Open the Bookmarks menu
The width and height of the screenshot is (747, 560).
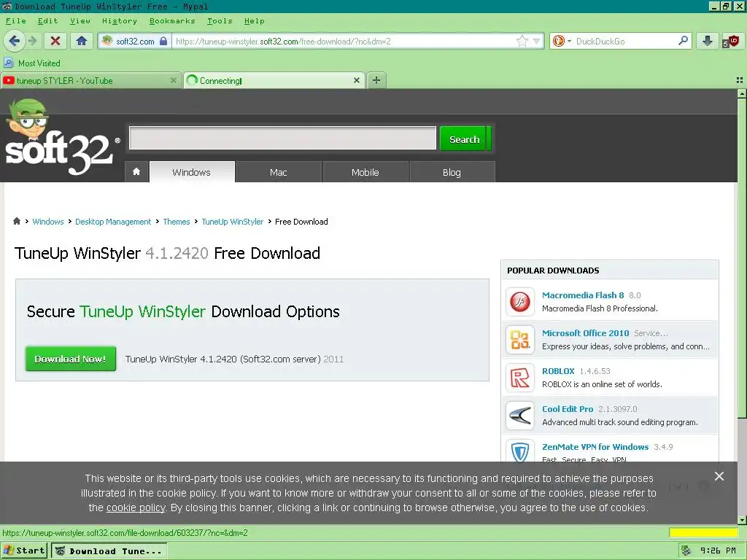pos(172,21)
